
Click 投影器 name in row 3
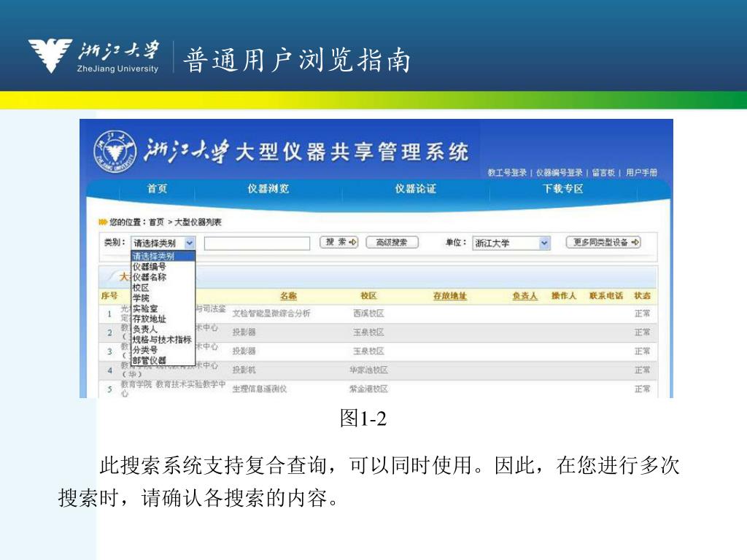pos(244,351)
